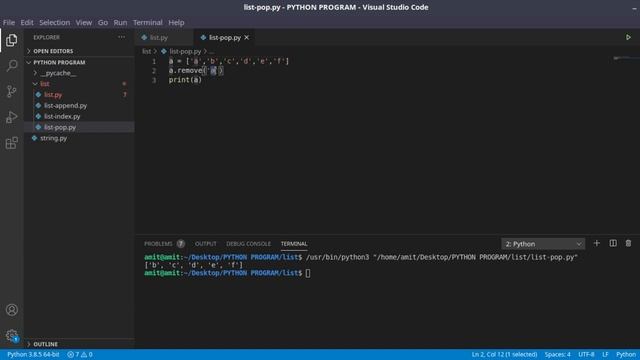
Task: Open the Go menu
Action: click(x=102, y=22)
